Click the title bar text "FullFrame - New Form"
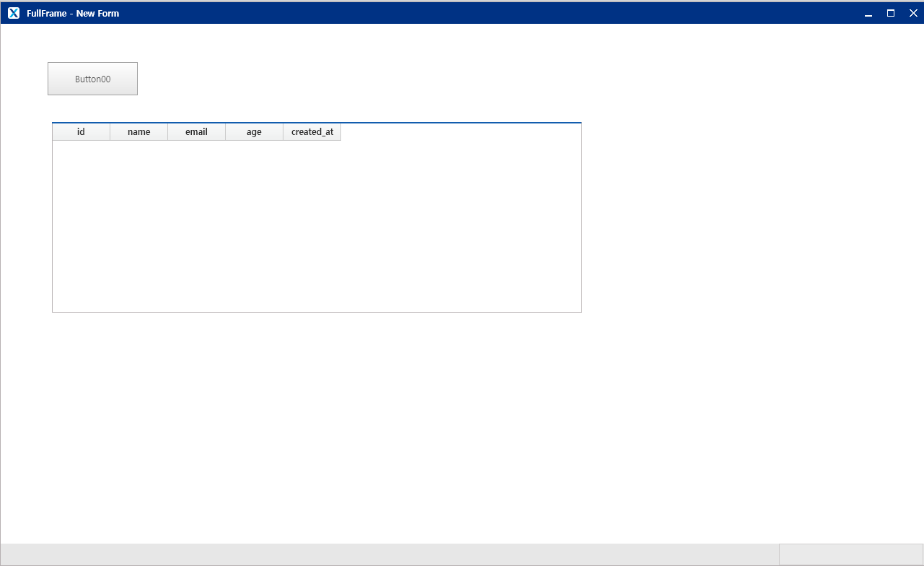 73,13
